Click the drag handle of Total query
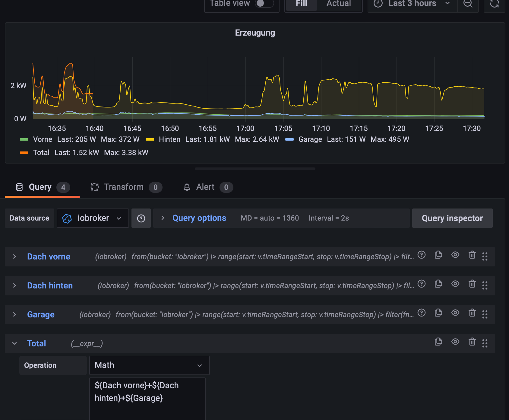Viewport: 509px width, 420px height. [x=485, y=343]
